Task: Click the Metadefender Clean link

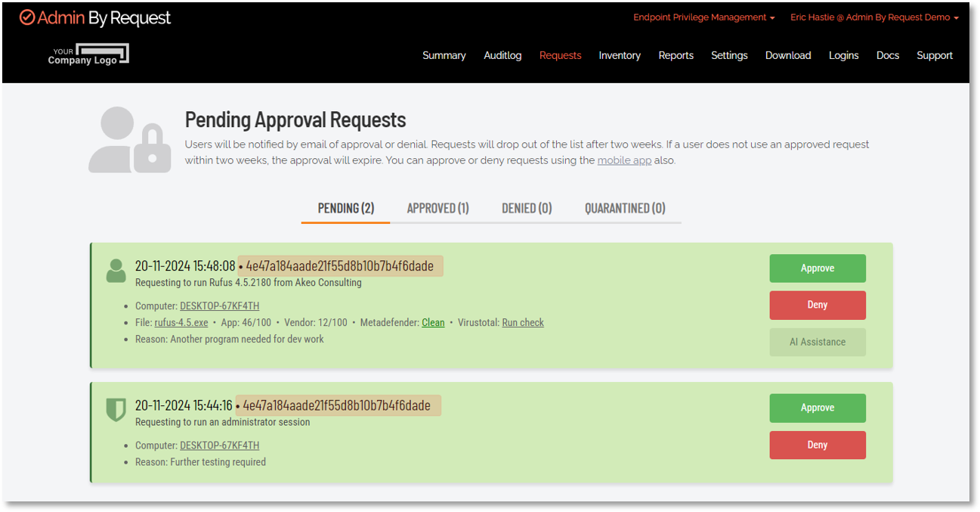Action: point(433,323)
